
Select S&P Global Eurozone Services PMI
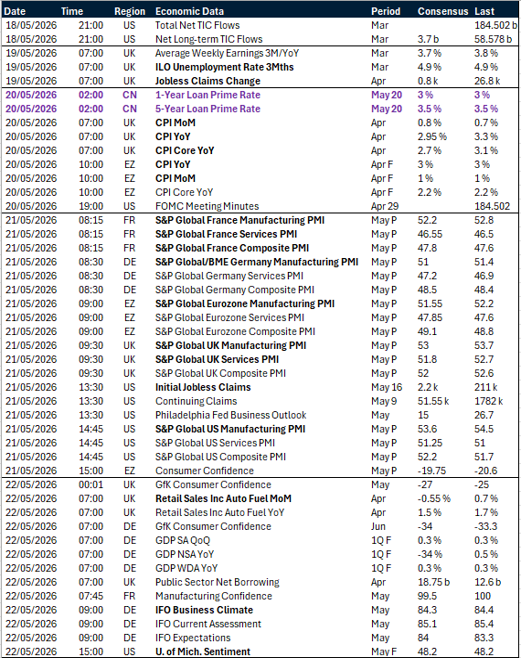tap(230, 318)
